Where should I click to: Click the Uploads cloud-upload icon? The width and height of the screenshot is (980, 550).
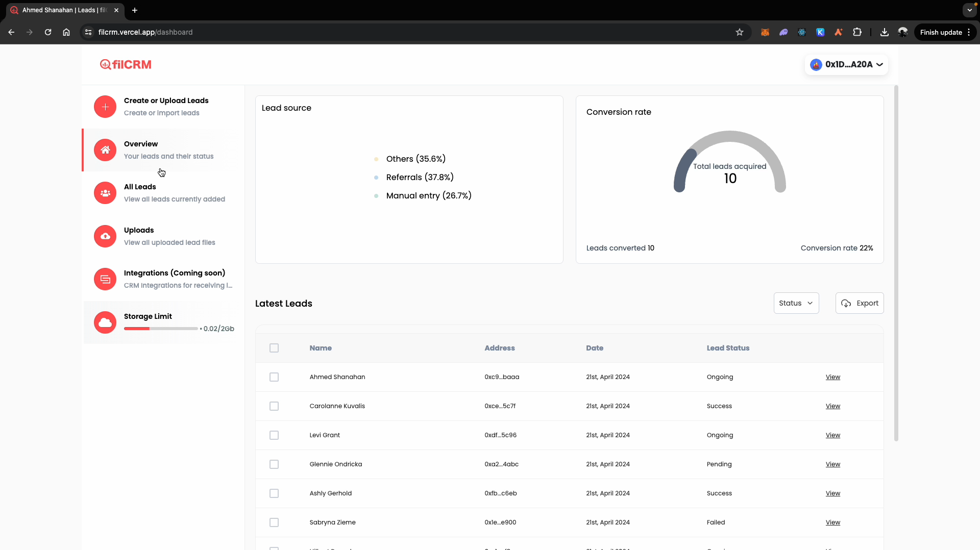pos(105,236)
